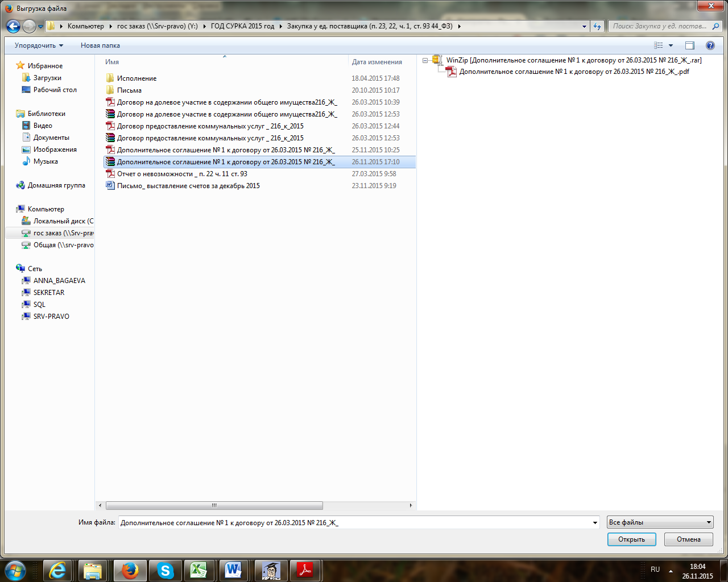Viewport: 728px width, 582px height.
Task: Click the "Закупка у ед. поставщика" breadcrumb segment
Action: tap(370, 26)
